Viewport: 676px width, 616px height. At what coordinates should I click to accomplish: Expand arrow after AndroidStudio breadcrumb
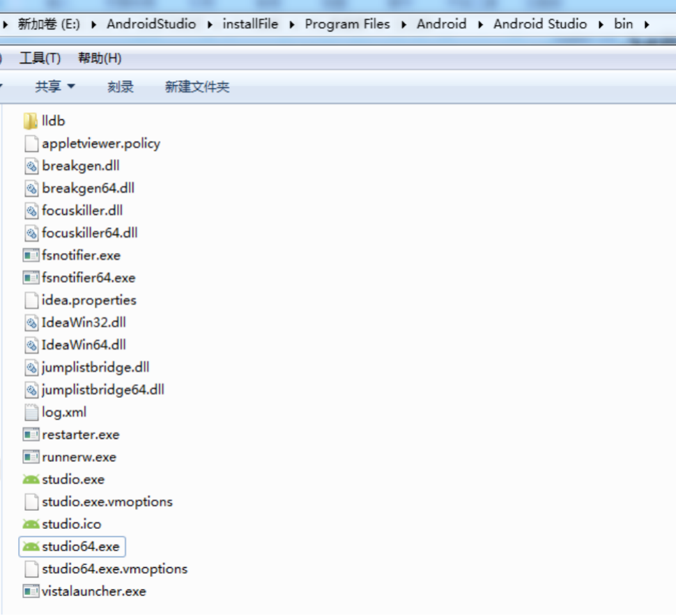click(x=210, y=24)
